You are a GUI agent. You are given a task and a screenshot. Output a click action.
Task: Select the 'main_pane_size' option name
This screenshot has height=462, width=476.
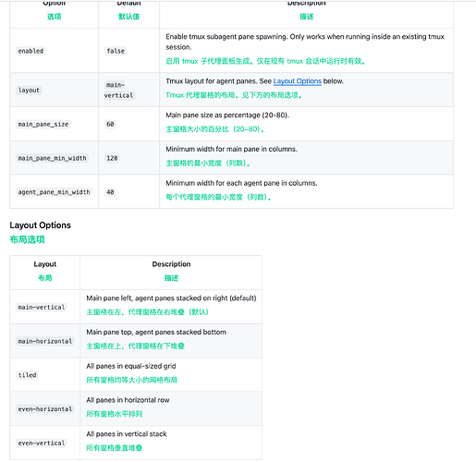[43, 124]
